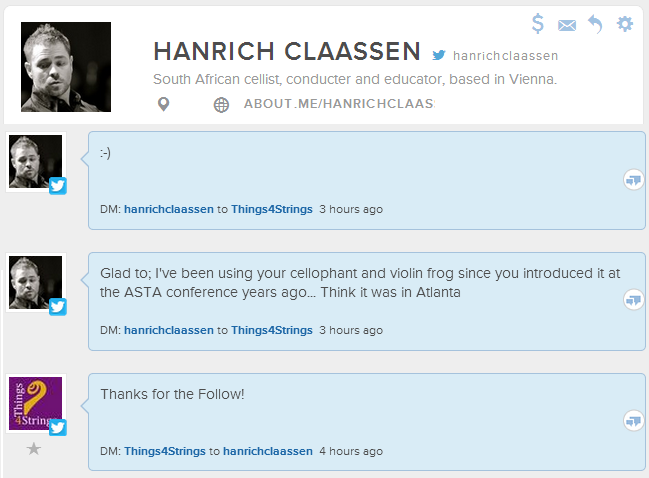The width and height of the screenshot is (649, 478).
Task: Click Things4Strings sender link in Follow message
Action: coord(165,451)
